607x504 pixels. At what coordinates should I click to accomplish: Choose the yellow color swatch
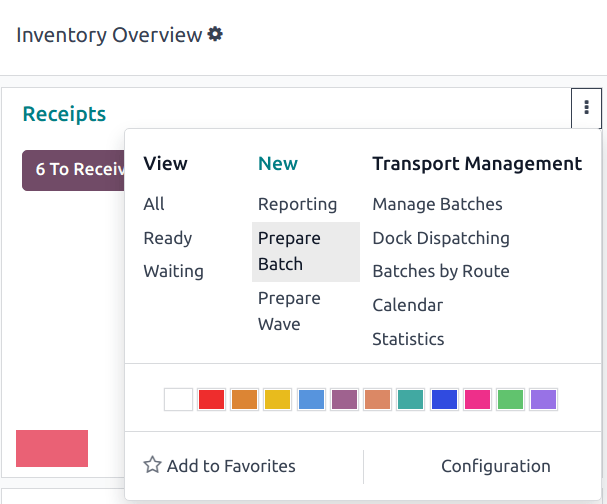pyautogui.click(x=277, y=400)
